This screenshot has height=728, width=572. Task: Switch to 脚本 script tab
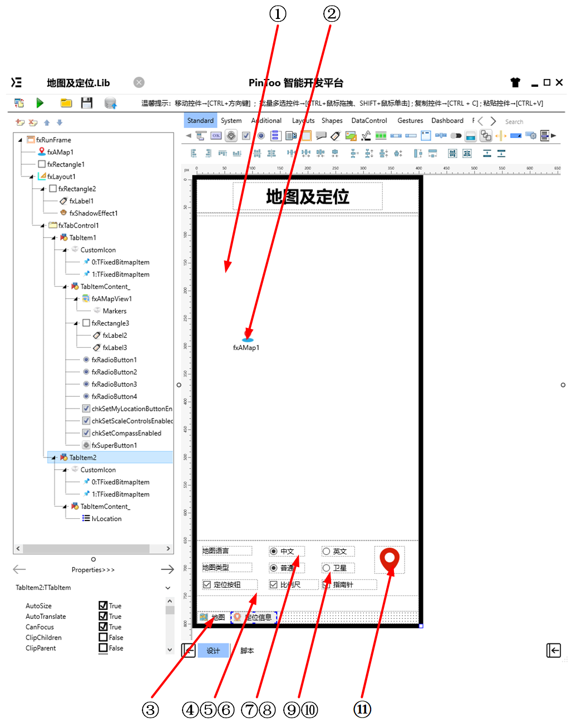[x=247, y=651]
